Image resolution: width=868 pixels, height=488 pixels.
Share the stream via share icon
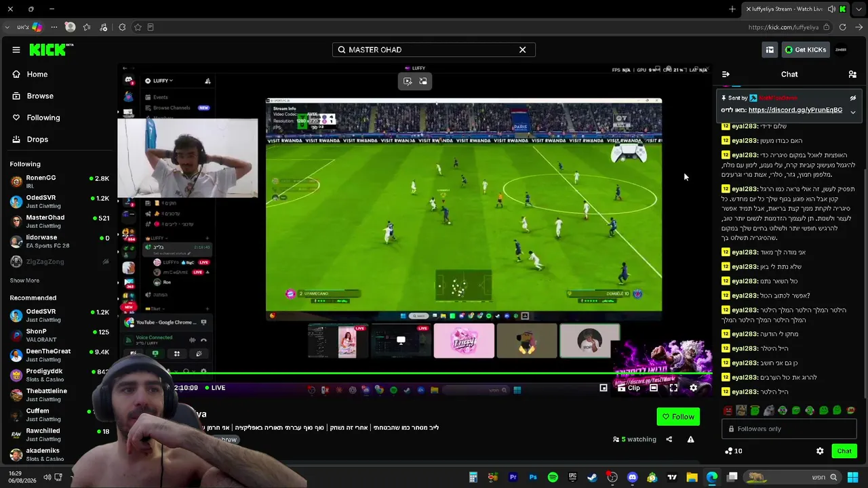pos(669,439)
